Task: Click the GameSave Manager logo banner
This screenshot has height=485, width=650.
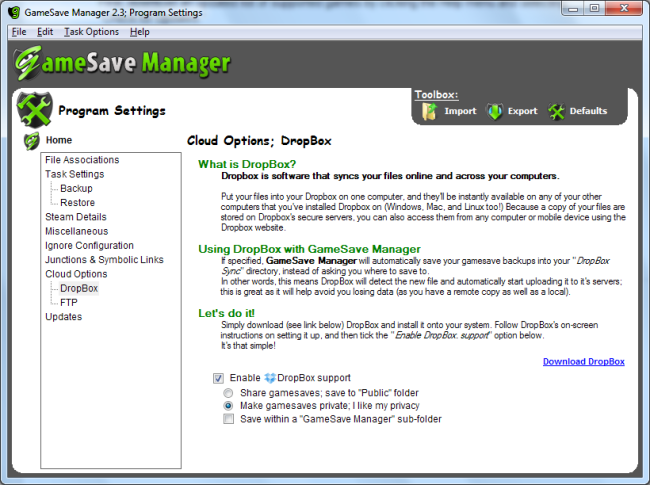Action: click(x=122, y=63)
